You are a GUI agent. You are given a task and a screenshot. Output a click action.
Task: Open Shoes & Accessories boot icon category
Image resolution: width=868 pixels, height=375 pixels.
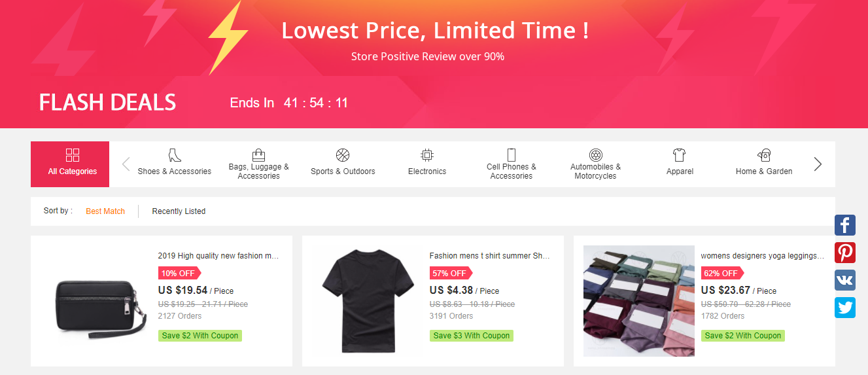pyautogui.click(x=175, y=155)
